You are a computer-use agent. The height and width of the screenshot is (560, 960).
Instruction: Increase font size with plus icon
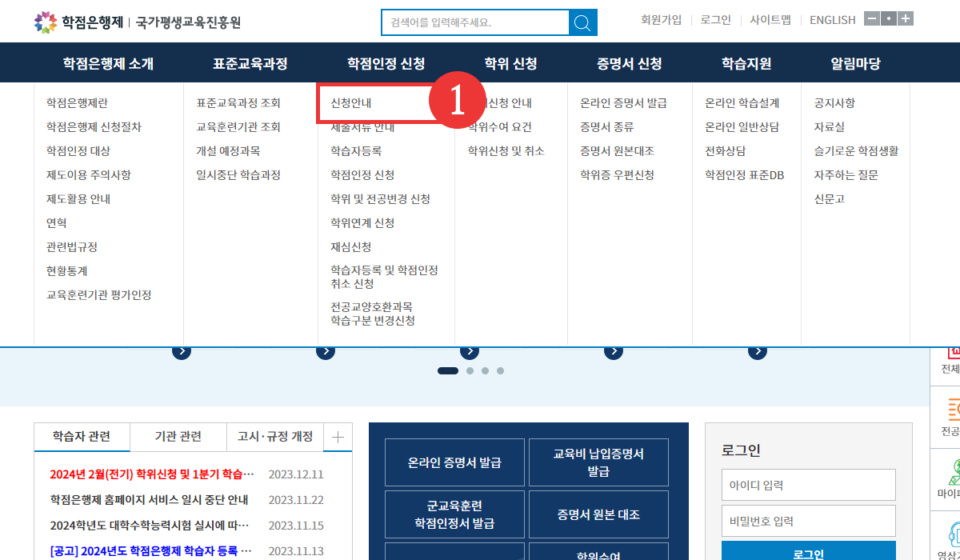[905, 19]
